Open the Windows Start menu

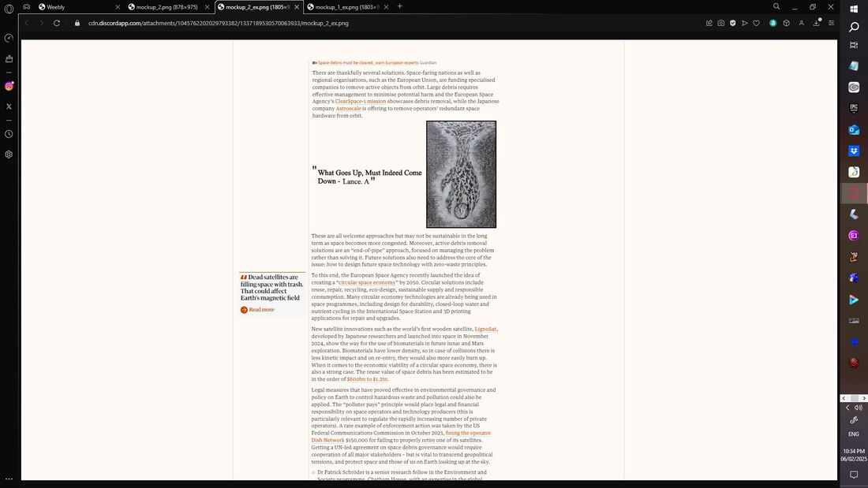(x=854, y=9)
